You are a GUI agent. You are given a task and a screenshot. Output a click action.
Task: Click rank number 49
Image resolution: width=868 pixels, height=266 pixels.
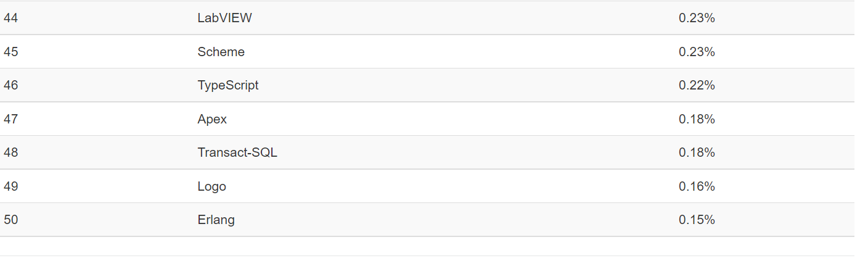(x=10, y=186)
